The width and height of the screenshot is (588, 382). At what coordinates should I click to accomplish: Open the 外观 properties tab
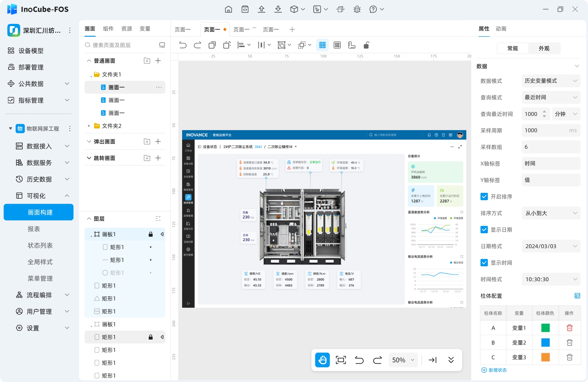[x=544, y=48]
